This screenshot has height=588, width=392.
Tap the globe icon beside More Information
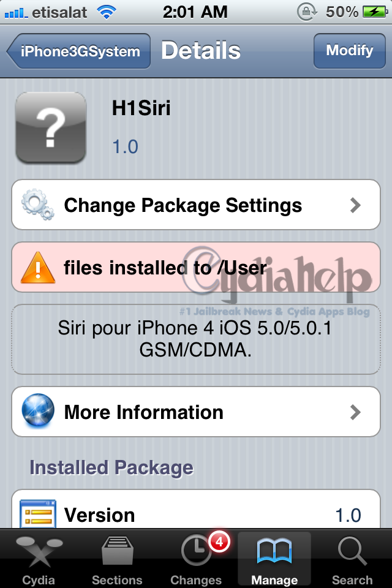37,411
